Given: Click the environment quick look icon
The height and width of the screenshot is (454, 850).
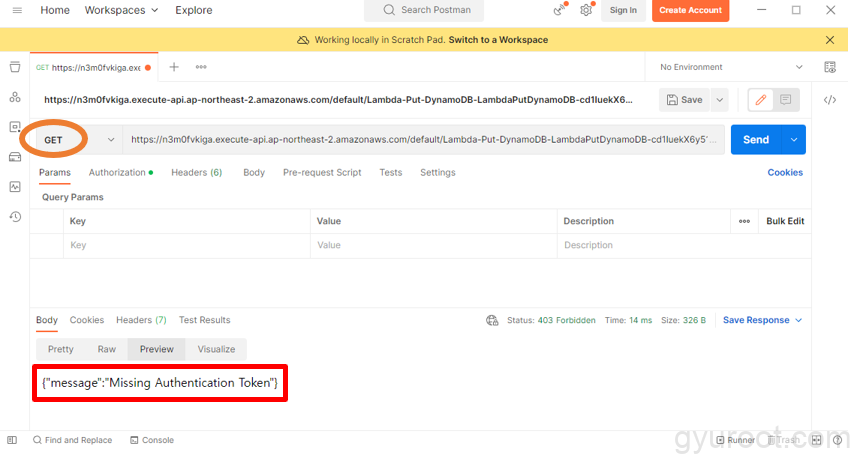Looking at the screenshot, I should tap(830, 67).
